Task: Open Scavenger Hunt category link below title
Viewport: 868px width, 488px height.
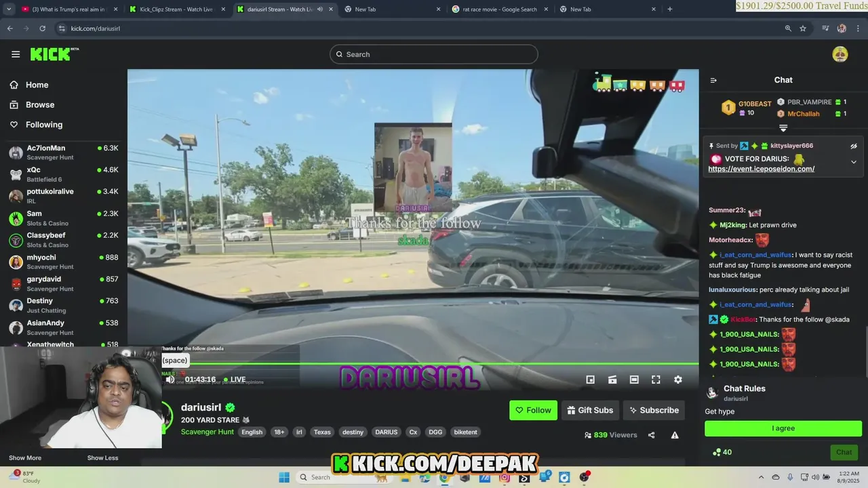Action: coord(208,432)
